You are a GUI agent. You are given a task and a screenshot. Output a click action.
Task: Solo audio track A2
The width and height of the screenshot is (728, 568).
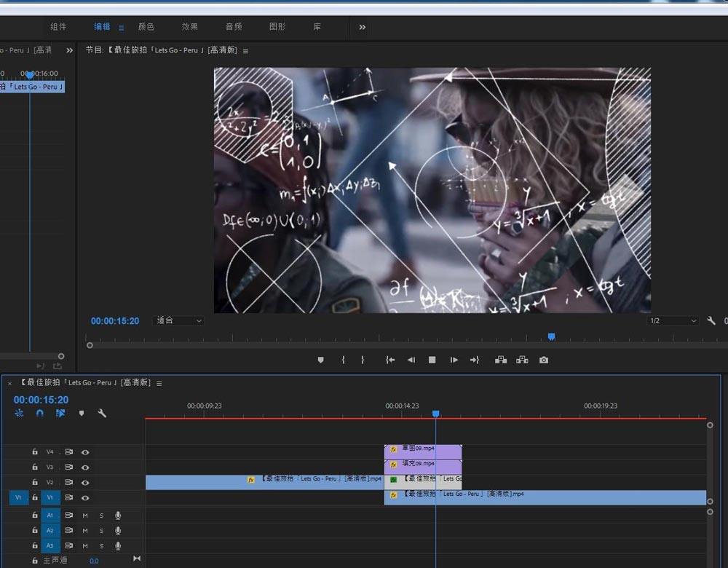tap(101, 531)
